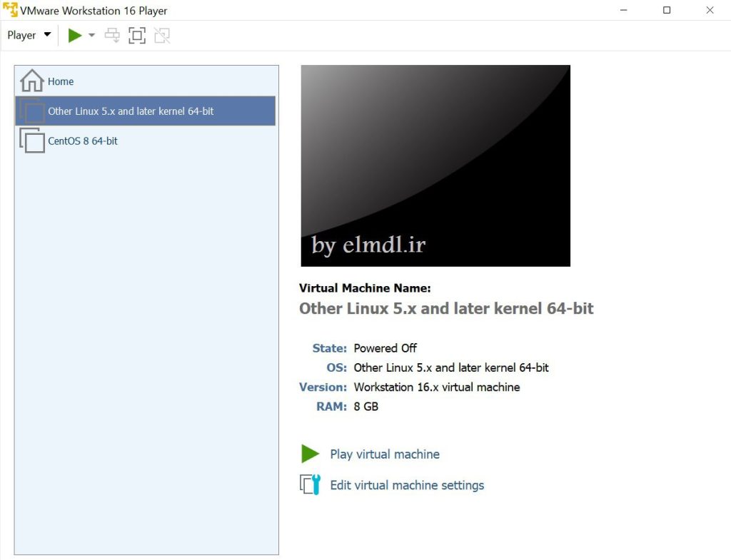This screenshot has height=560, width=731.
Task: Open the power options dropdown arrow in toolbar
Action: (x=91, y=35)
